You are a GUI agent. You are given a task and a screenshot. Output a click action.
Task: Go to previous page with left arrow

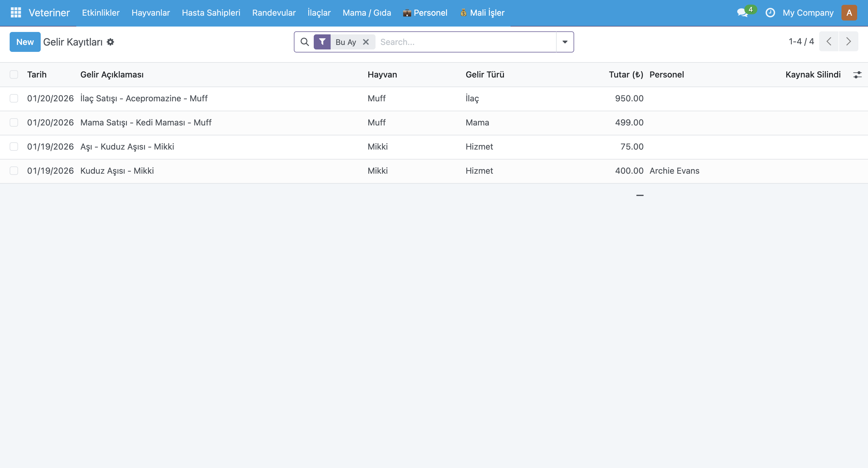pos(829,41)
